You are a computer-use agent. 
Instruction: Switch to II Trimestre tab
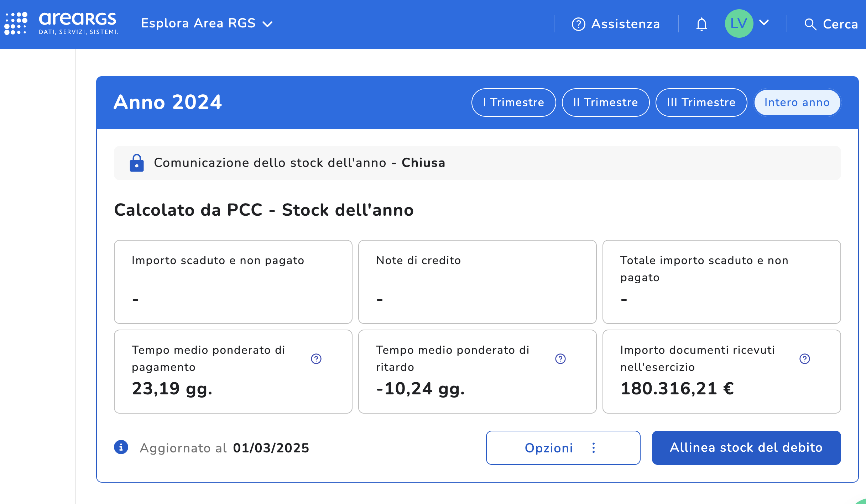pos(605,103)
